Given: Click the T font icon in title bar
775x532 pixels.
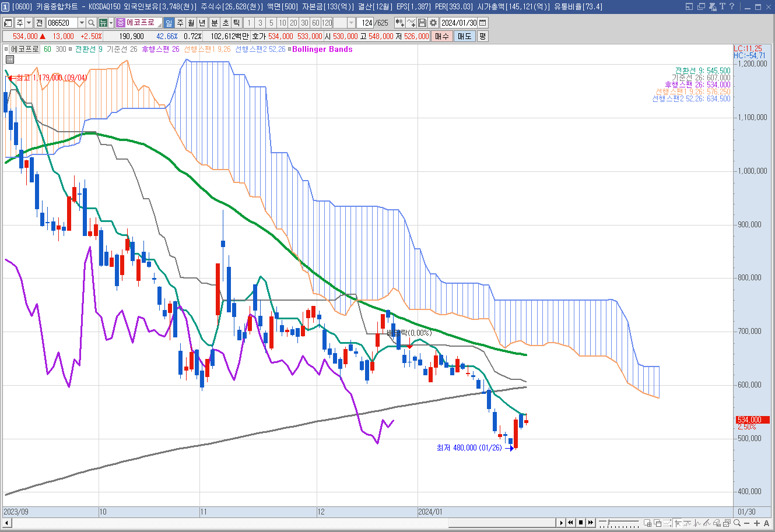Looking at the screenshot, I should (723, 6).
